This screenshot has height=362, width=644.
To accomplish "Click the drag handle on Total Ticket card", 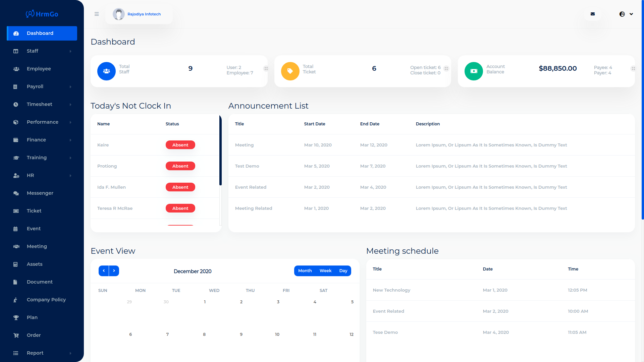I will [x=446, y=69].
